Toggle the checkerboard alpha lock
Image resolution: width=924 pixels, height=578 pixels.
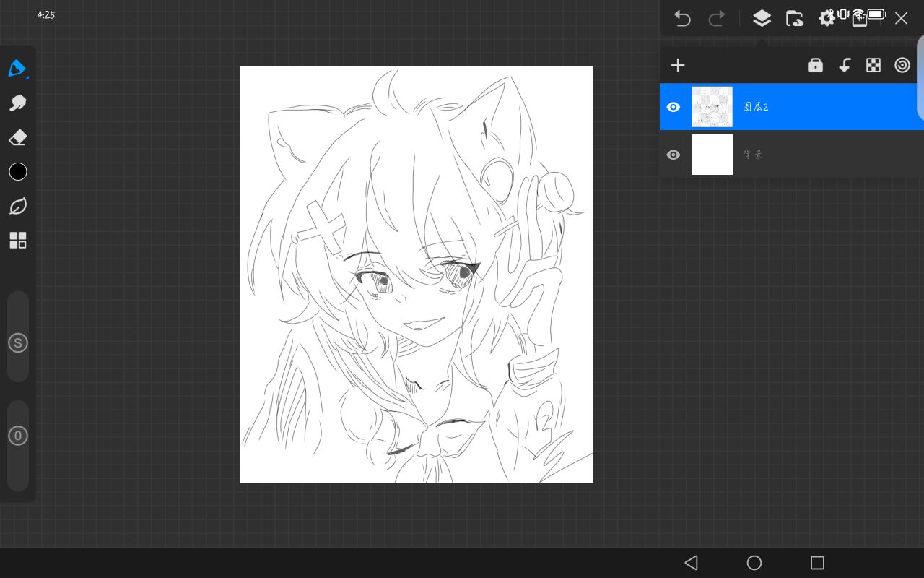(x=873, y=66)
